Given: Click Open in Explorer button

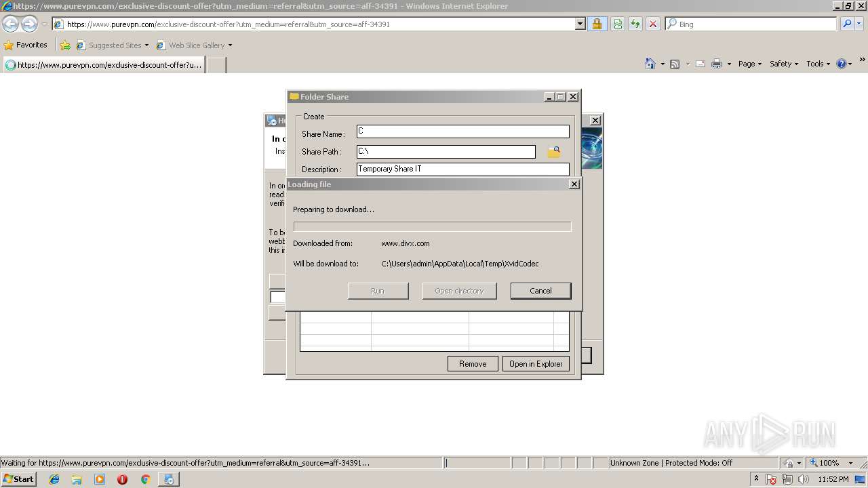Looking at the screenshot, I should point(536,364).
